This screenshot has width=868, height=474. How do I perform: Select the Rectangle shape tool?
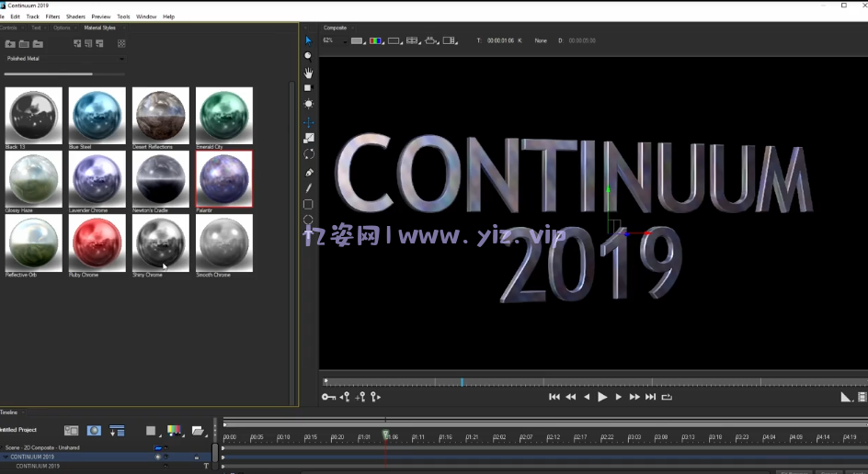pos(308,204)
